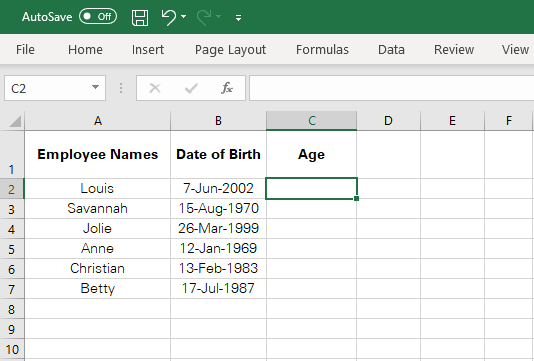Select row 1 header

point(12,155)
